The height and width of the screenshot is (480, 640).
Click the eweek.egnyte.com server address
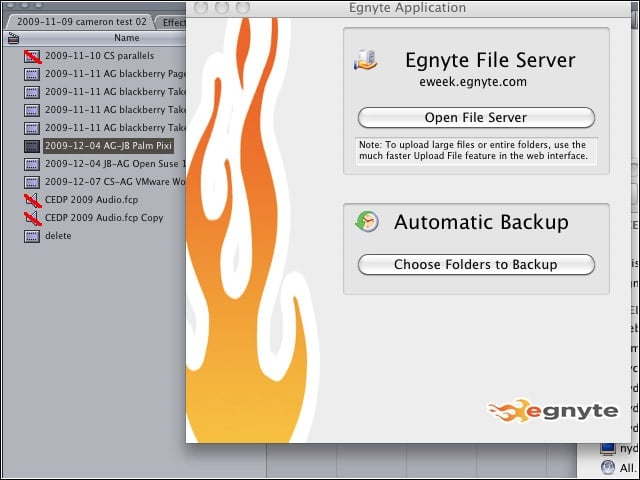click(473, 82)
